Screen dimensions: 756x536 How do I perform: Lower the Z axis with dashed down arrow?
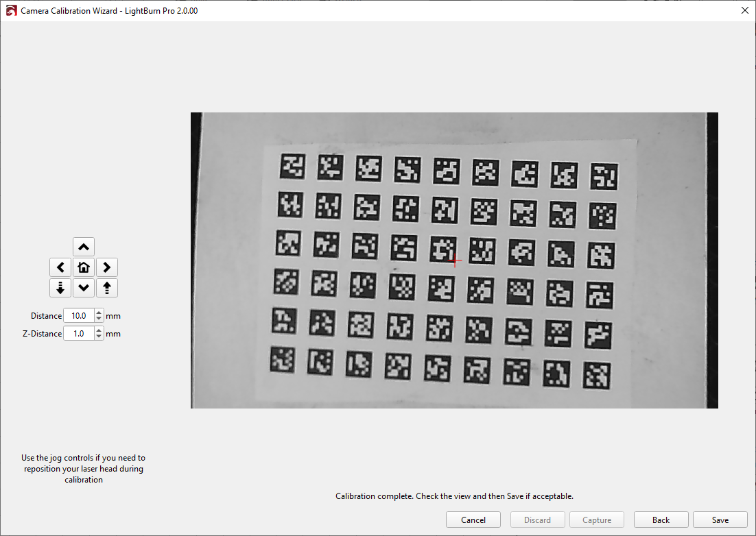tap(60, 288)
